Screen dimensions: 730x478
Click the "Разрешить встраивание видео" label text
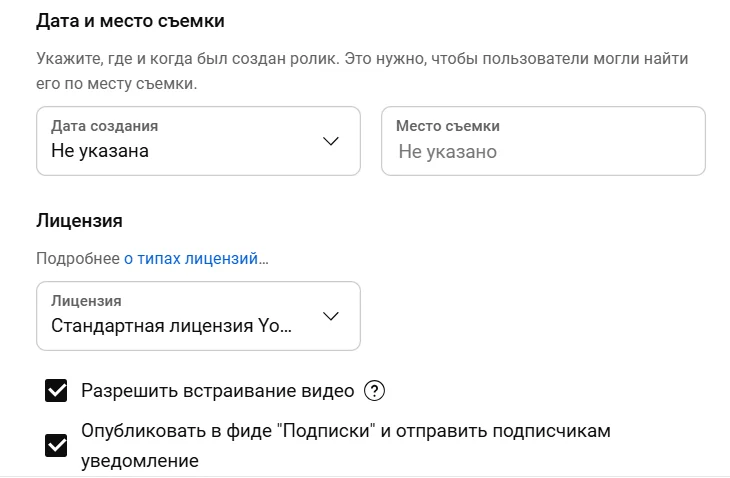[216, 390]
